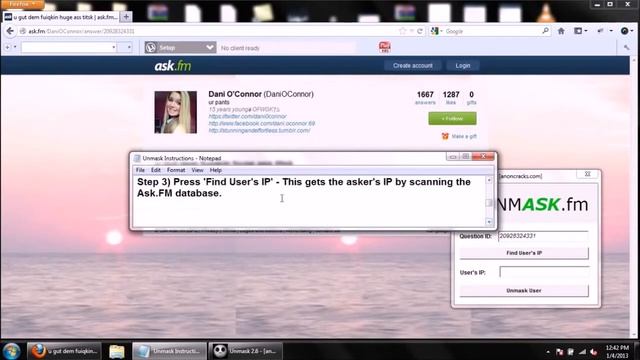Click the wrench icon on toolbar
The width and height of the screenshot is (640, 360).
(x=627, y=47)
